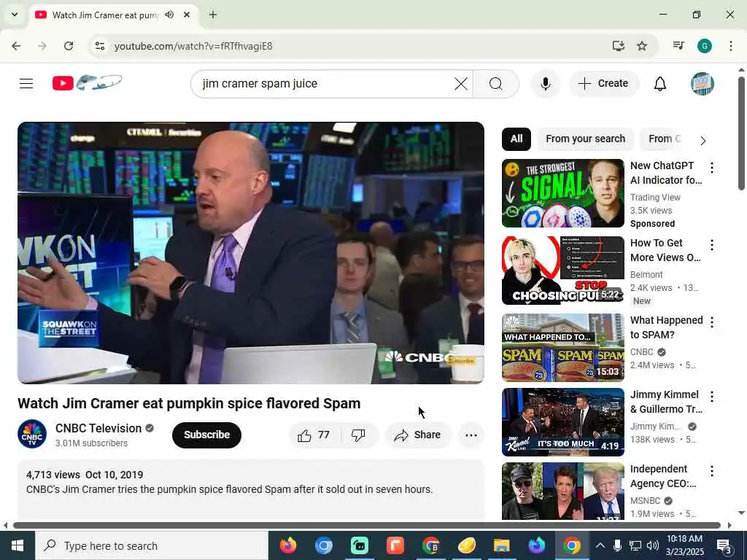Install app icon in address bar
This screenshot has height=560, width=747.
tap(618, 46)
